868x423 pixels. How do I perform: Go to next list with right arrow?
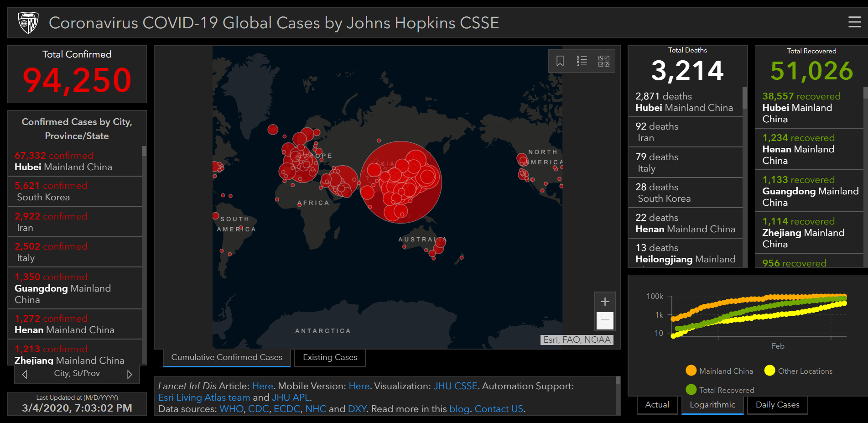pos(130,374)
